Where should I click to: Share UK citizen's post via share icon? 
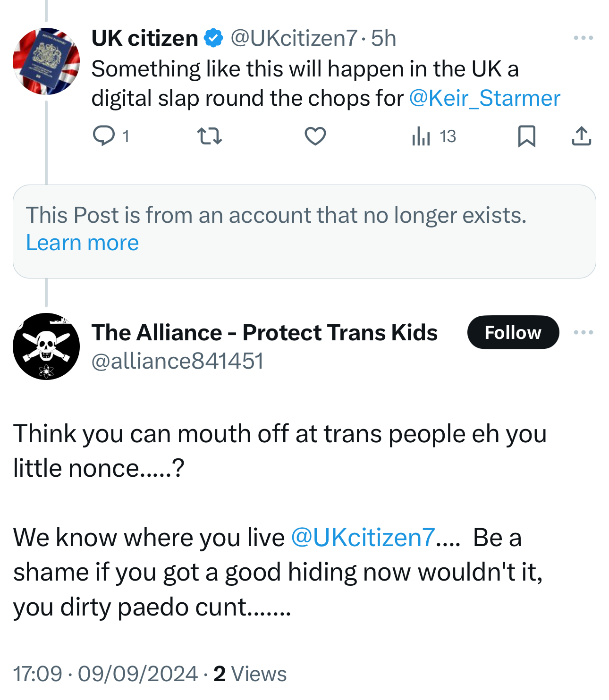581,136
